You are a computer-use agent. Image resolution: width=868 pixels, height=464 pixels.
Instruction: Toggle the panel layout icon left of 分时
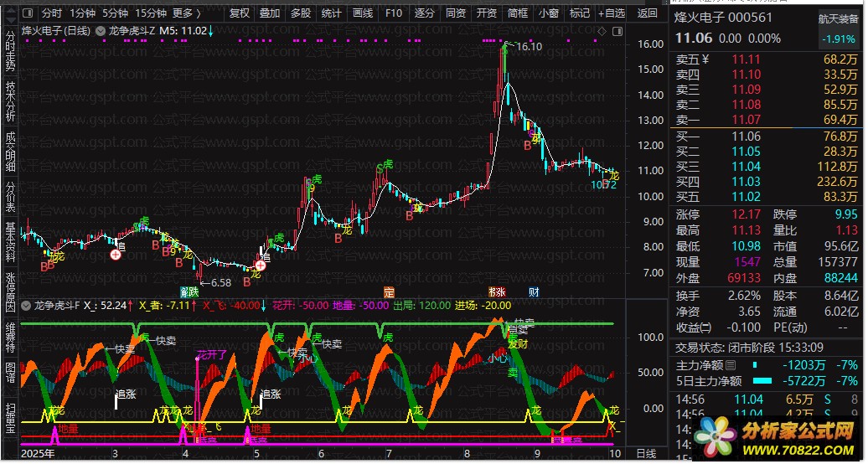tap(28, 13)
